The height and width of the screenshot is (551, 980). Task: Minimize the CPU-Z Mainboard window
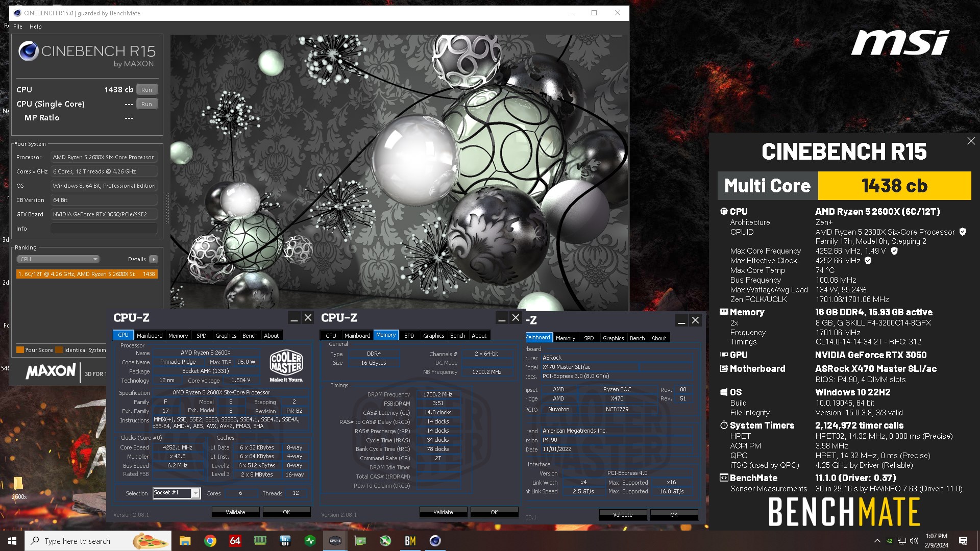pos(681,320)
